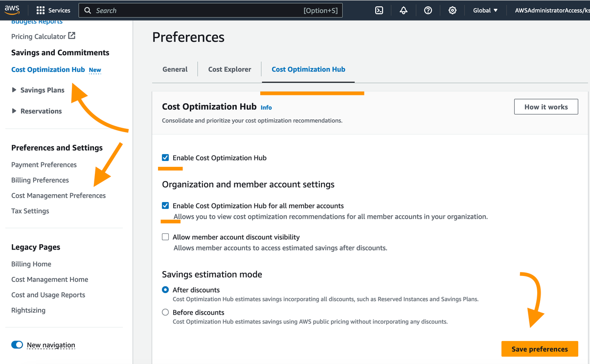Viewport: 590px width, 364px height.
Task: Open Cost Management Home page
Action: (x=50, y=279)
